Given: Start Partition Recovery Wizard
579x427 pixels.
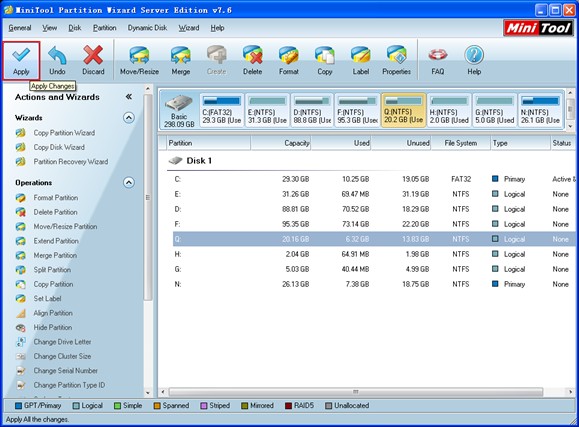Looking at the screenshot, I should (x=71, y=161).
